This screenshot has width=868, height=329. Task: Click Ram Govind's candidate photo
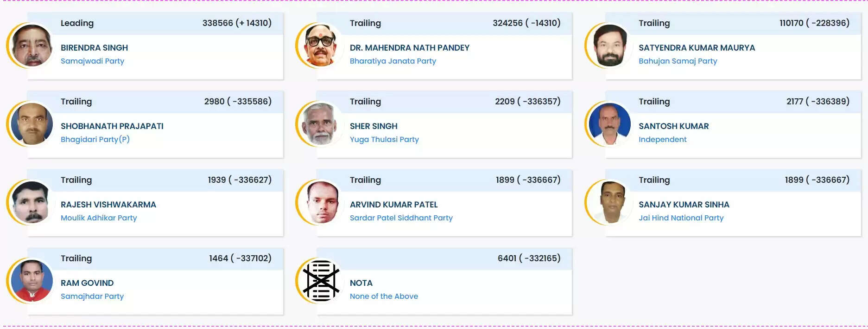pyautogui.click(x=31, y=281)
